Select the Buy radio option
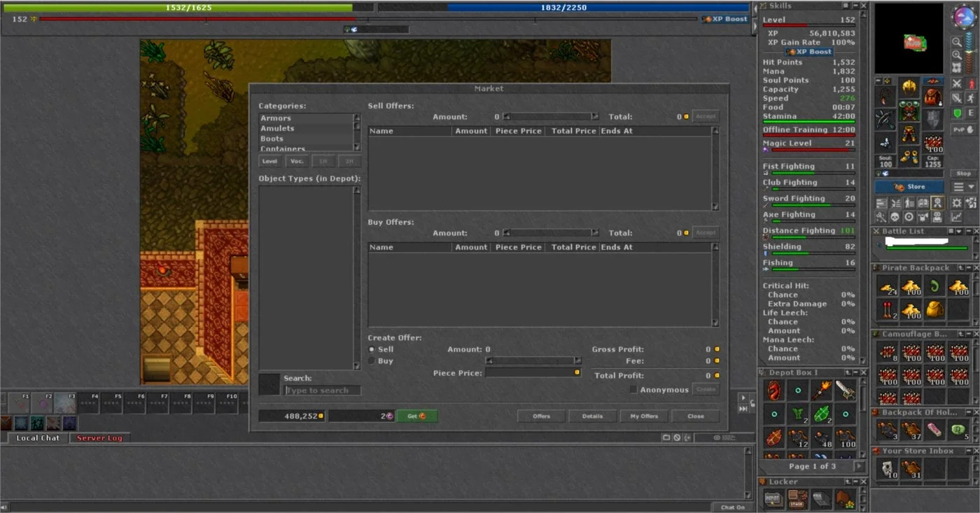The width and height of the screenshot is (980, 513). tap(372, 361)
